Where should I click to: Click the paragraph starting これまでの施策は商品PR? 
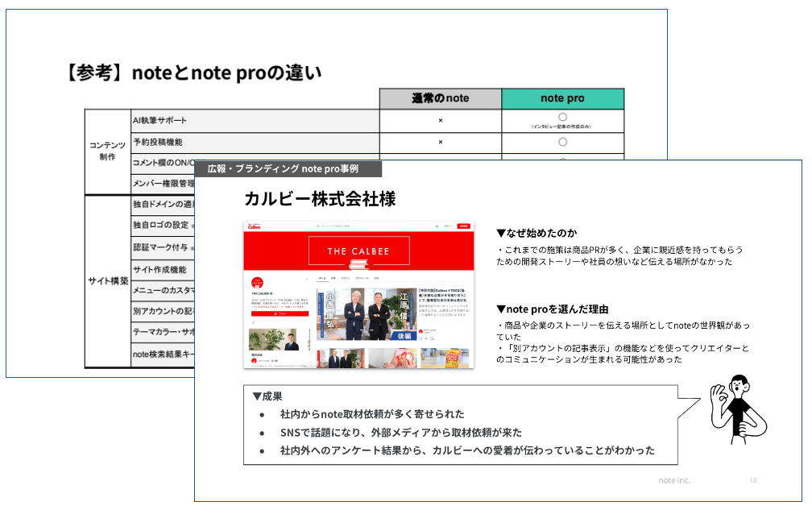pyautogui.click(x=620, y=255)
